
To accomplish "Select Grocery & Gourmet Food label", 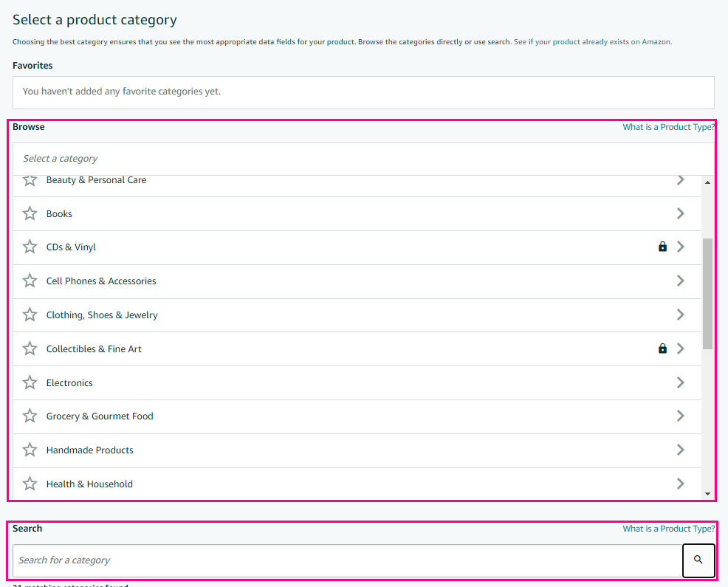I will 100,416.
